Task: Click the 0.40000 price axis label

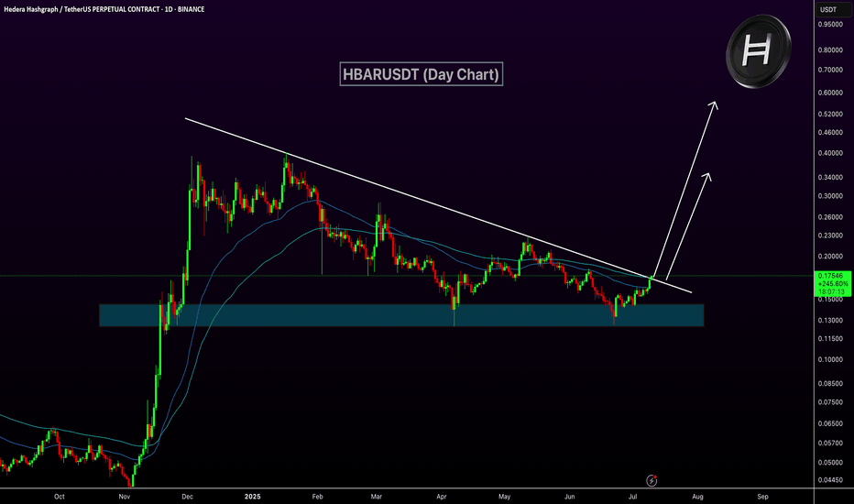Action: [x=829, y=153]
